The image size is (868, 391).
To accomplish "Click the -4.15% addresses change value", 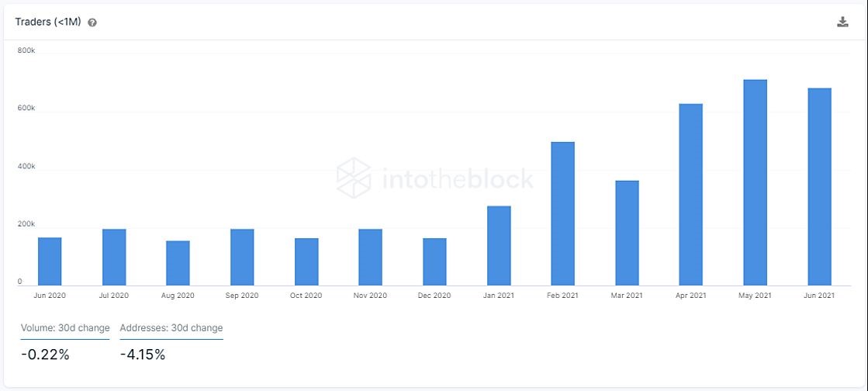I will [x=143, y=355].
